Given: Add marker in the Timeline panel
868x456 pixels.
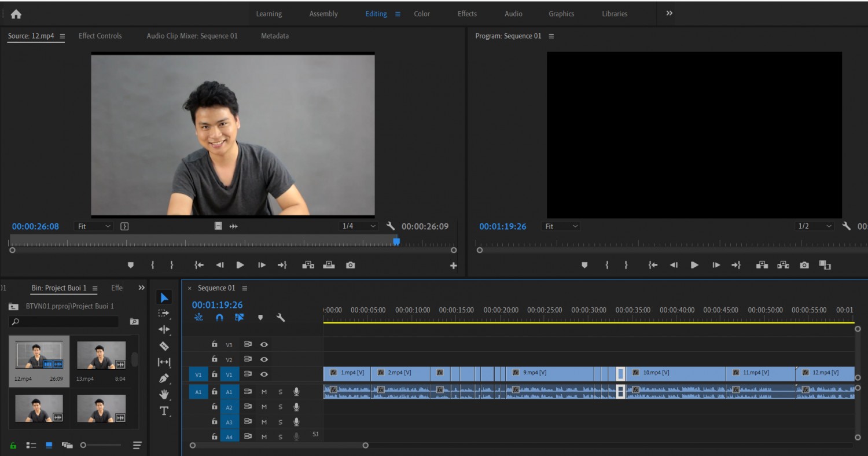Looking at the screenshot, I should [260, 318].
